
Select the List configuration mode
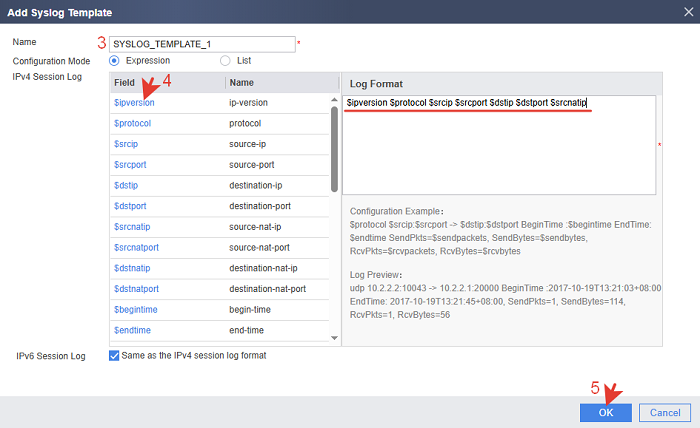225,61
